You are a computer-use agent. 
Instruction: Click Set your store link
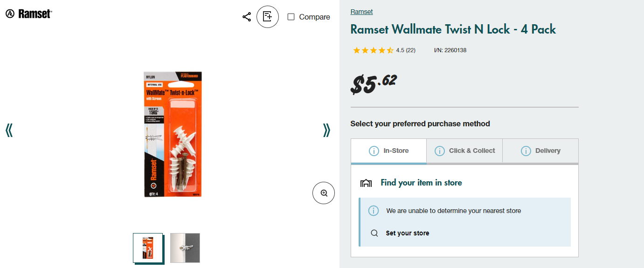[x=407, y=233]
